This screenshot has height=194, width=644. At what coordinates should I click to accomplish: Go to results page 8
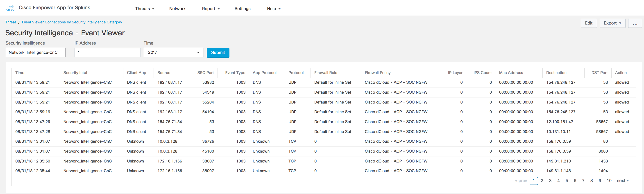click(591, 181)
